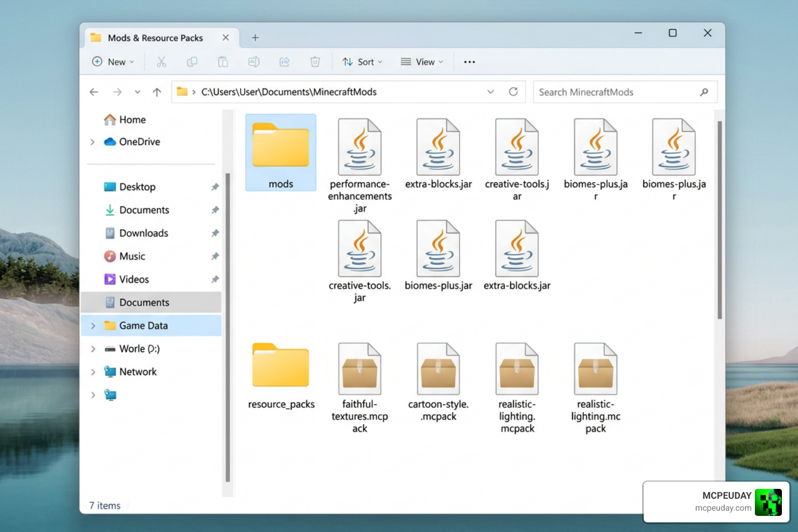This screenshot has height=532, width=798.
Task: Click the unnamed computer icon in sidebar
Action: coord(110,395)
